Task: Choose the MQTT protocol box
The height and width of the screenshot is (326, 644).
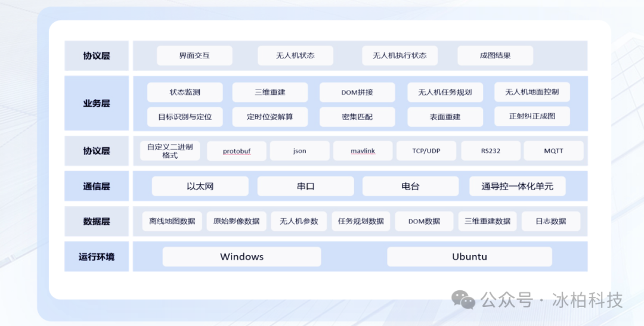Action: click(x=553, y=151)
